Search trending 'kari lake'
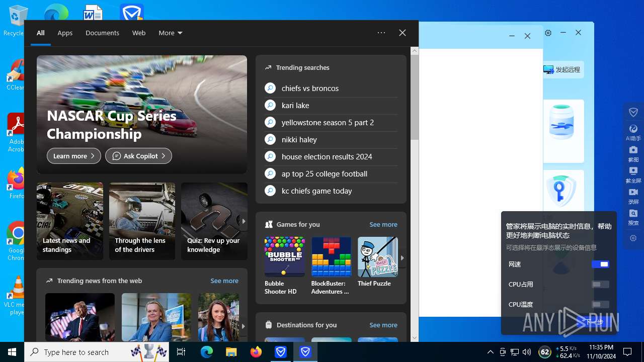Viewport: 644px width, 362px height. [x=331, y=105]
